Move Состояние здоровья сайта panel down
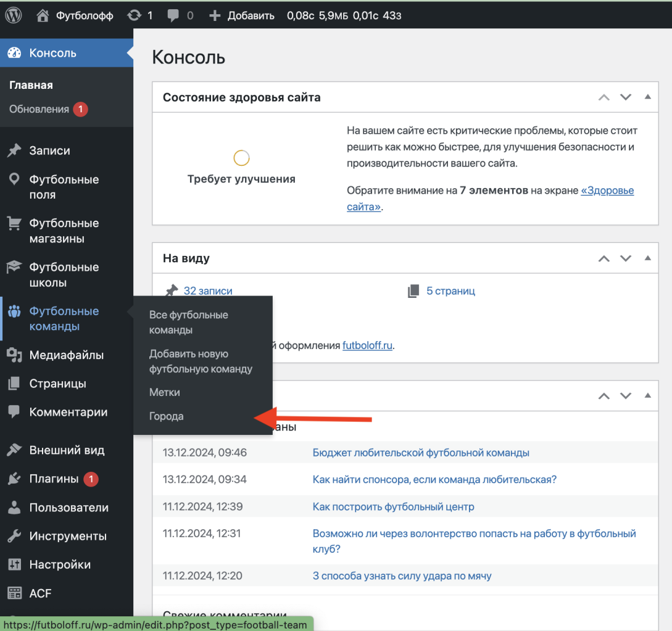This screenshot has height=631, width=672. click(626, 97)
